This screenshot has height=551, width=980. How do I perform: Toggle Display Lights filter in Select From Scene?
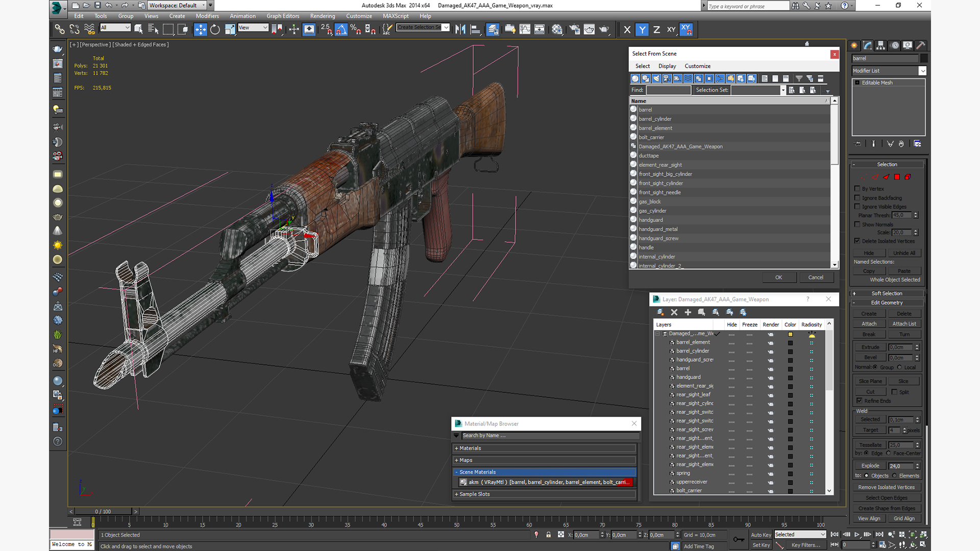[656, 79]
